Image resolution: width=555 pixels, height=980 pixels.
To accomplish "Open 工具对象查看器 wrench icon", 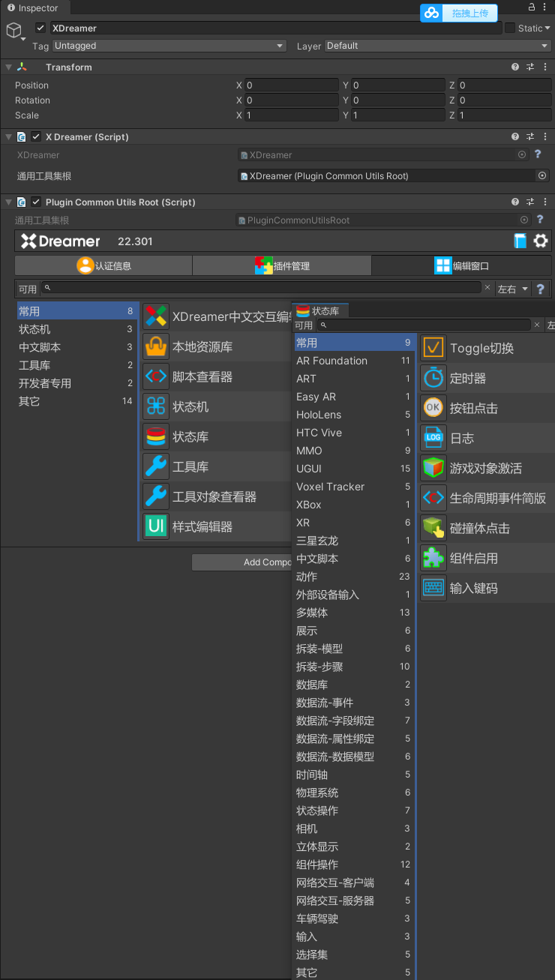I will [156, 496].
